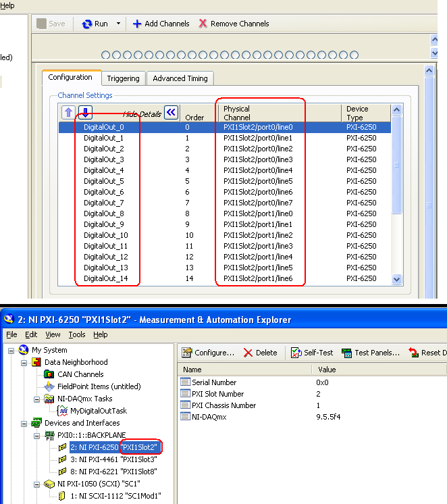The width and height of the screenshot is (447, 504).
Task: Click the My System globe icon
Action: point(24,350)
